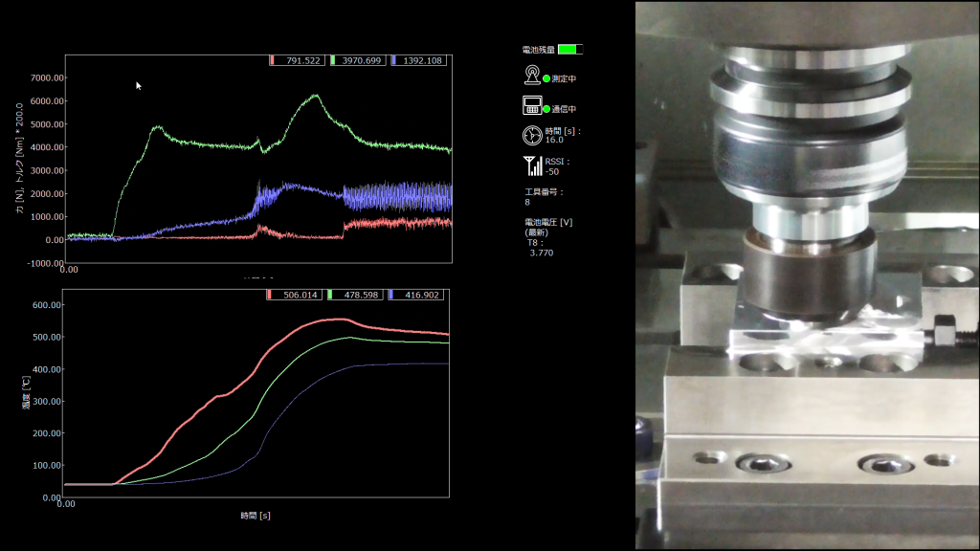Viewport: 980px width, 551px height.
Task: Click the 時間 [s] axis label under temperature chart
Action: (256, 515)
